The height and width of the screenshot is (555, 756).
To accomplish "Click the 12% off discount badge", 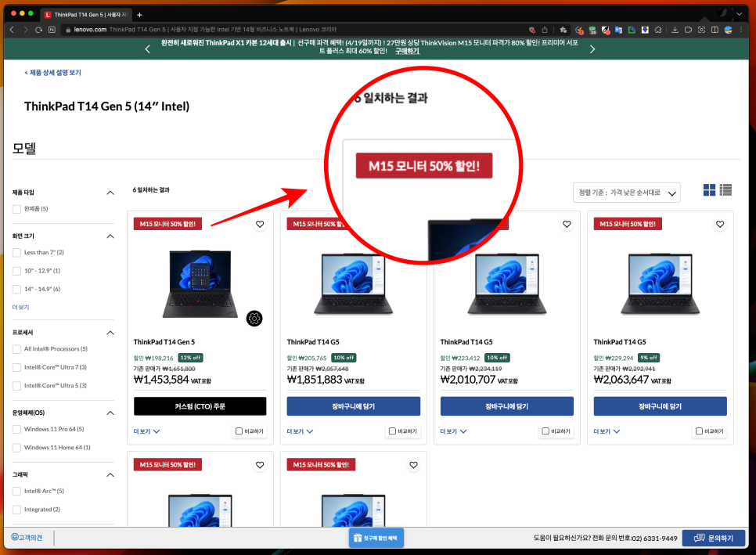I will pos(190,358).
